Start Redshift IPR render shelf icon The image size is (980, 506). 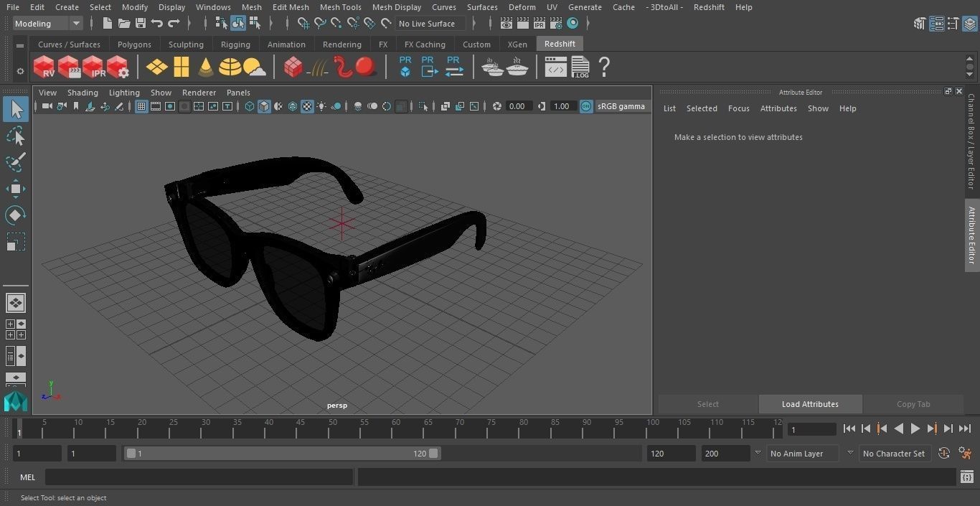(x=93, y=67)
